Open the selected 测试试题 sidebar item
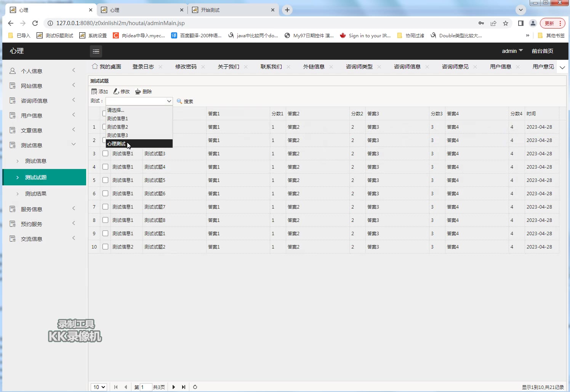570x392 pixels. pos(44,177)
